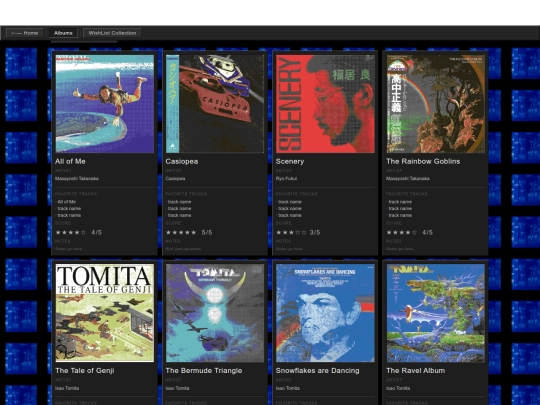The image size is (540, 405).
Task: Select first track name in Scenery favorites
Action: click(290, 202)
